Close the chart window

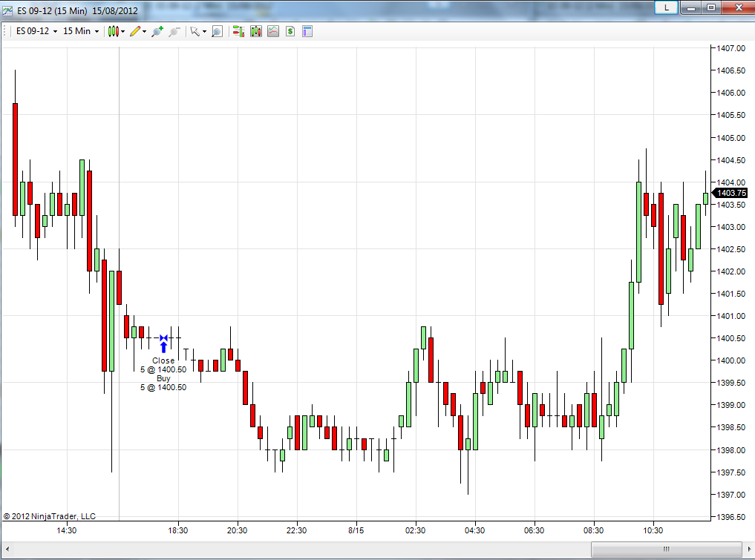[x=739, y=7]
